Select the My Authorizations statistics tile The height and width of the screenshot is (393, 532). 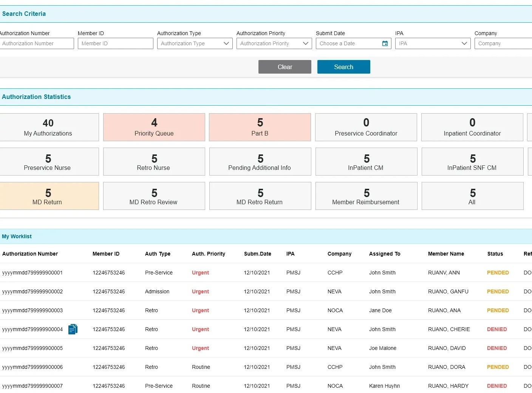48,127
